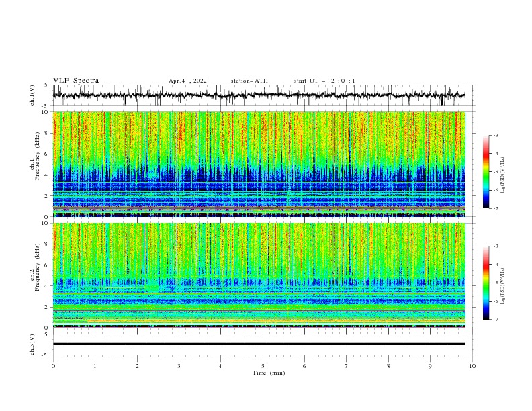532x411 pixels.
Task: Click time axis tick label "6"
Action: coord(304,366)
